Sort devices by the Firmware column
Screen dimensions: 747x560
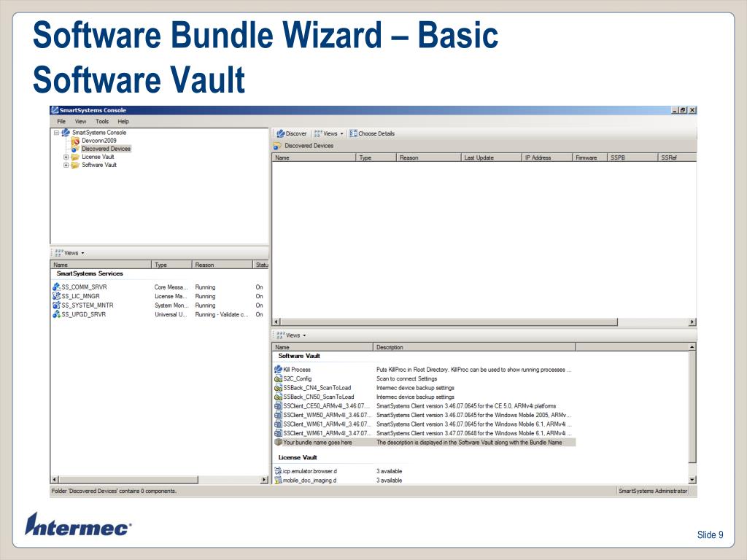click(x=589, y=157)
